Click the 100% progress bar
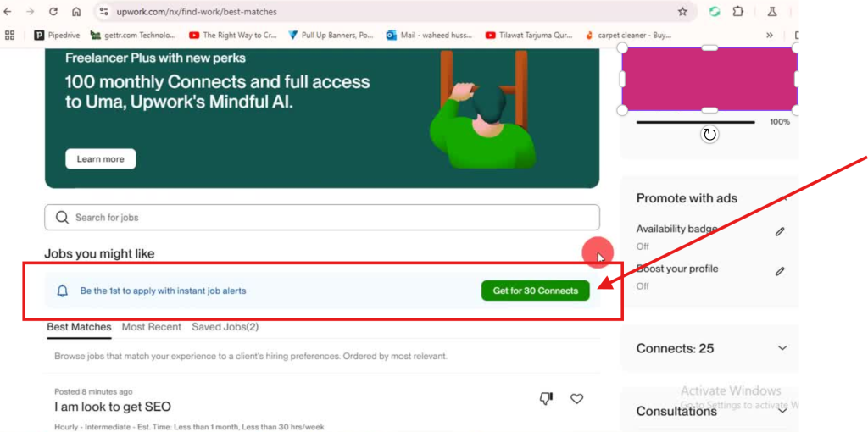This screenshot has height=432, width=868. point(695,122)
